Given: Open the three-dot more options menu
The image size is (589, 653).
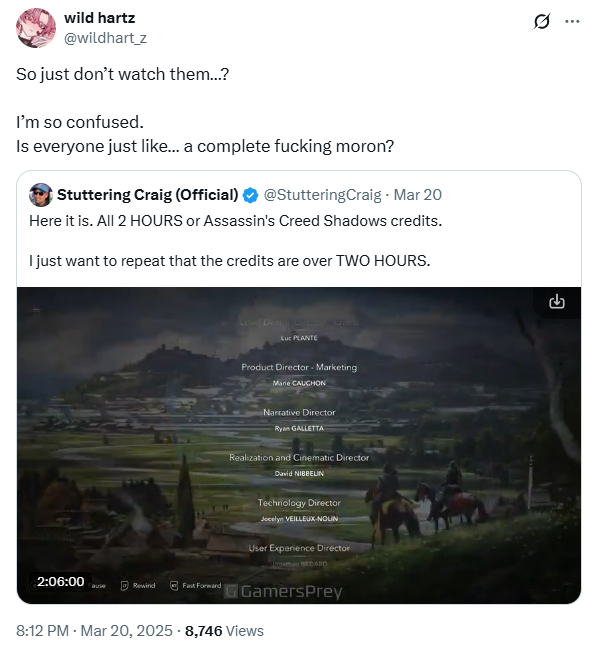Looking at the screenshot, I should click(x=572, y=21).
